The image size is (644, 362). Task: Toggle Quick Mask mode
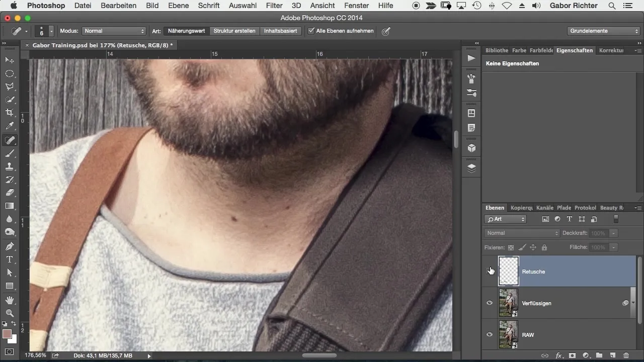10,351
